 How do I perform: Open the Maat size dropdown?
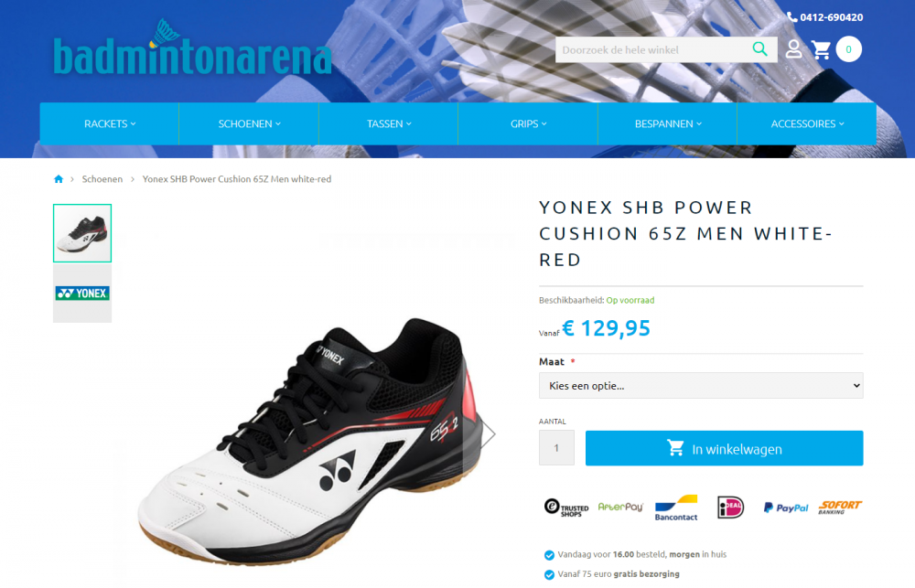point(701,386)
